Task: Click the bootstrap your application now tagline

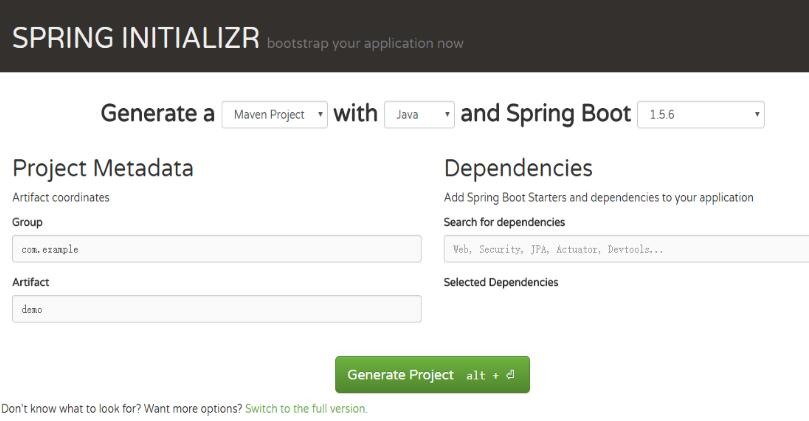Action: click(x=365, y=43)
